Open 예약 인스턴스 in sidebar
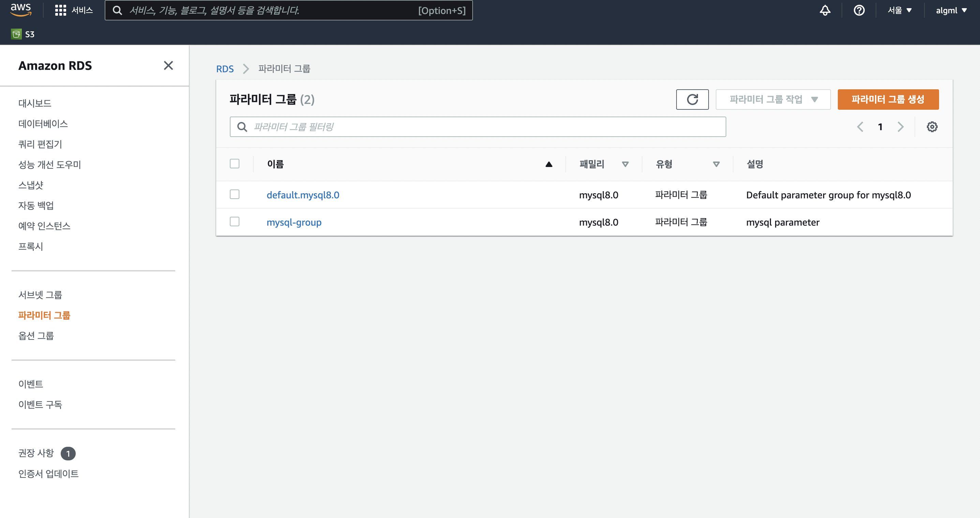The width and height of the screenshot is (980, 518). (x=44, y=226)
